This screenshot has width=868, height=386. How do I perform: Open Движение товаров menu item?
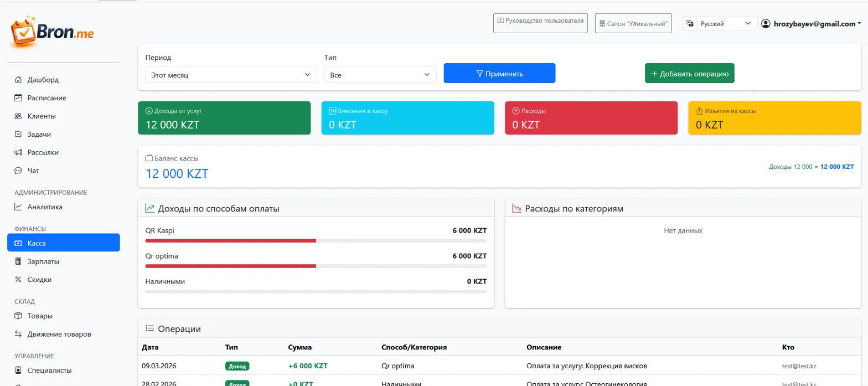[59, 334]
